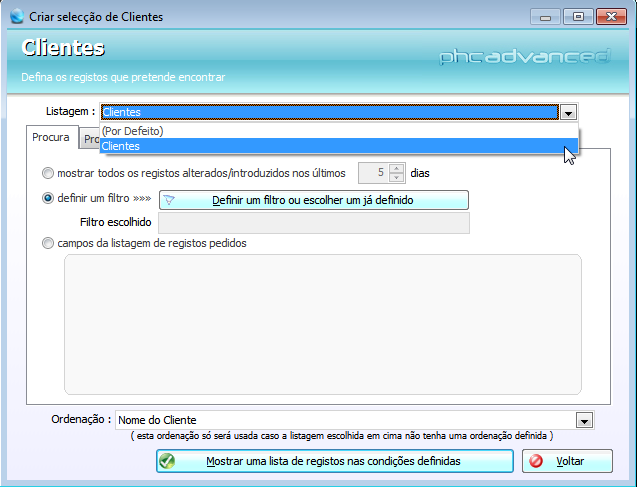Click the Listagem combo box field showing Clientes
Screen dimensions: 637x487
coord(329,112)
